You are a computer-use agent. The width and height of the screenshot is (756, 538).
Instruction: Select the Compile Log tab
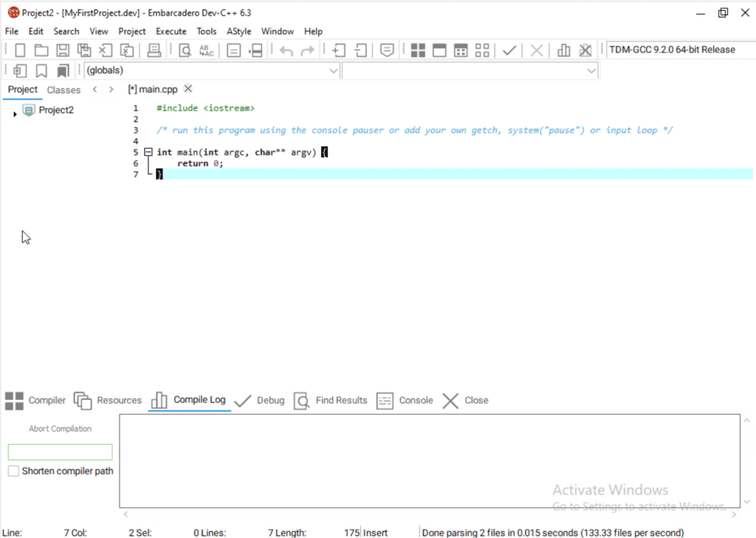[188, 400]
